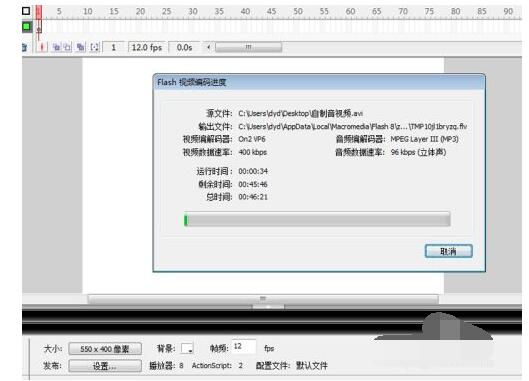Toggle the Edit Multiple Frames icon
This screenshot has width=529, height=381.
click(81, 47)
